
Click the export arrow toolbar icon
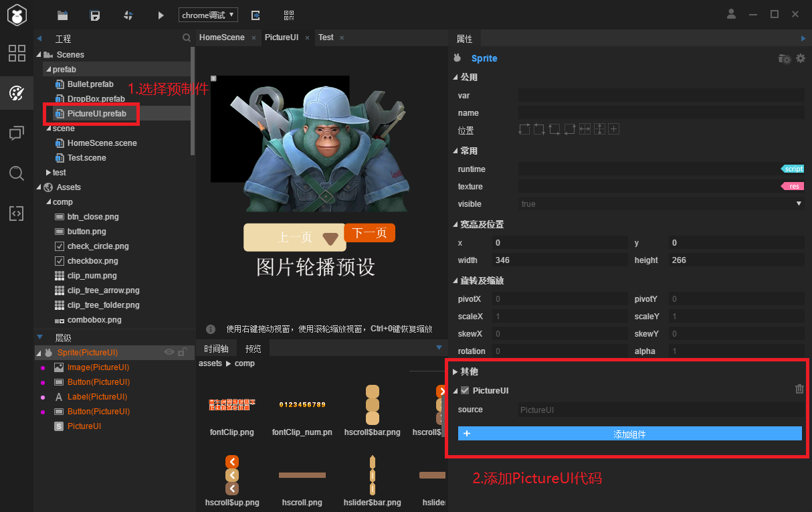[x=255, y=15]
